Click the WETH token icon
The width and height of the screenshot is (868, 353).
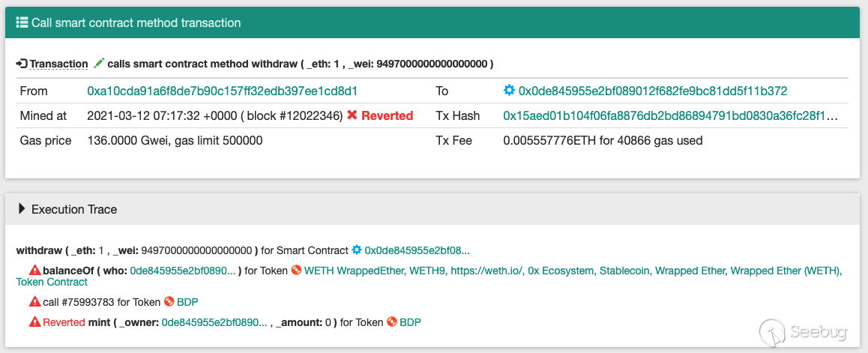coord(297,270)
